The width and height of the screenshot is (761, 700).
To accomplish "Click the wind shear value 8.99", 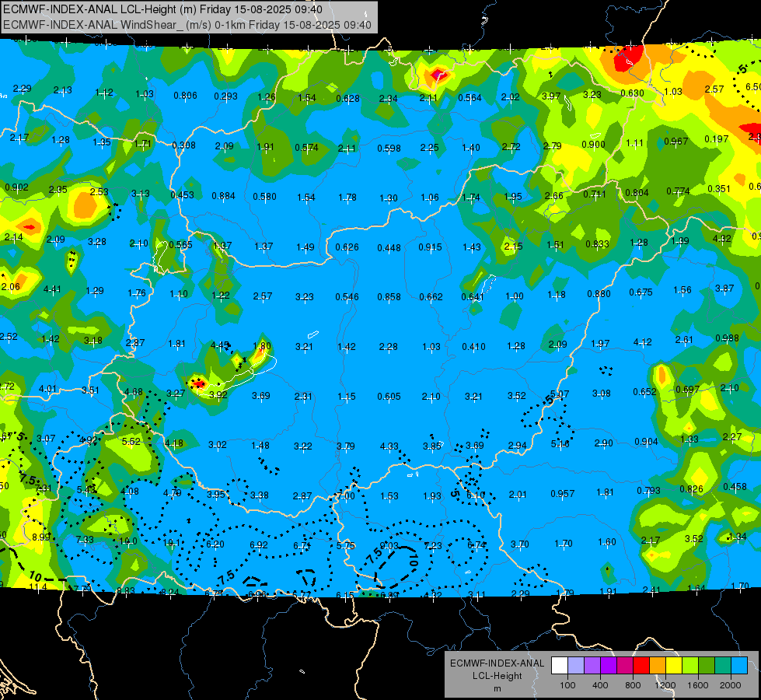I will coord(41,537).
